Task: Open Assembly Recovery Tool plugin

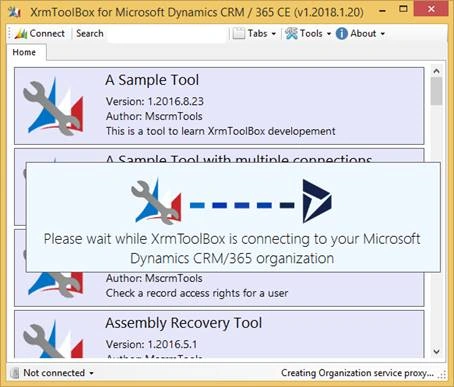Action: 219,334
